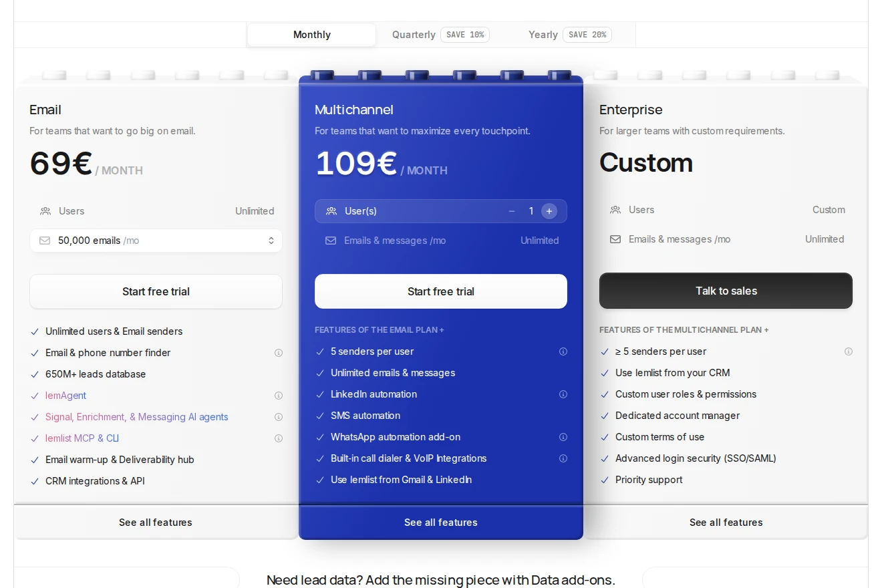Click the users icon in the Email plan
Image resolution: width=882 pixels, height=588 pixels.
45,211
